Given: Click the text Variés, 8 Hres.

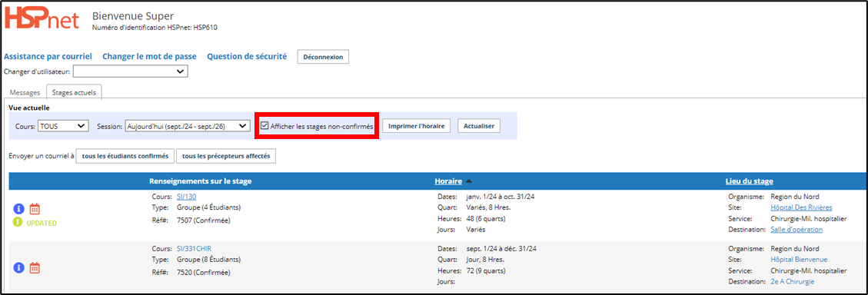Looking at the screenshot, I should (487, 207).
